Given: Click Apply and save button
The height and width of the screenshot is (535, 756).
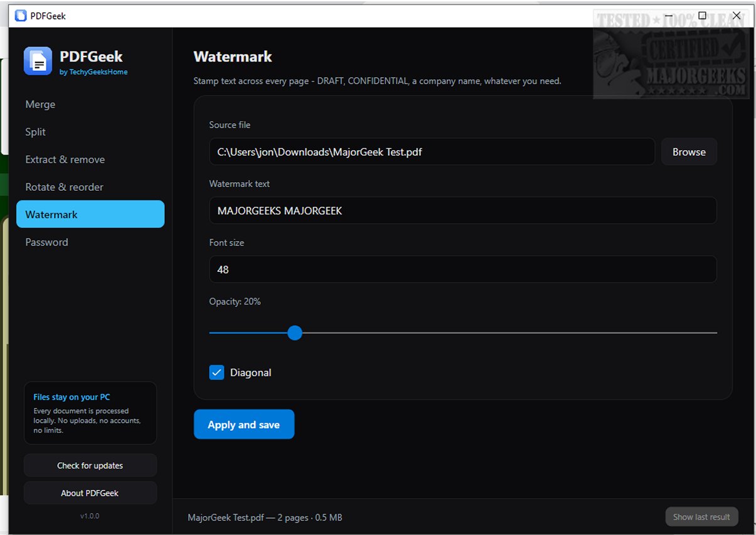Looking at the screenshot, I should [x=244, y=424].
